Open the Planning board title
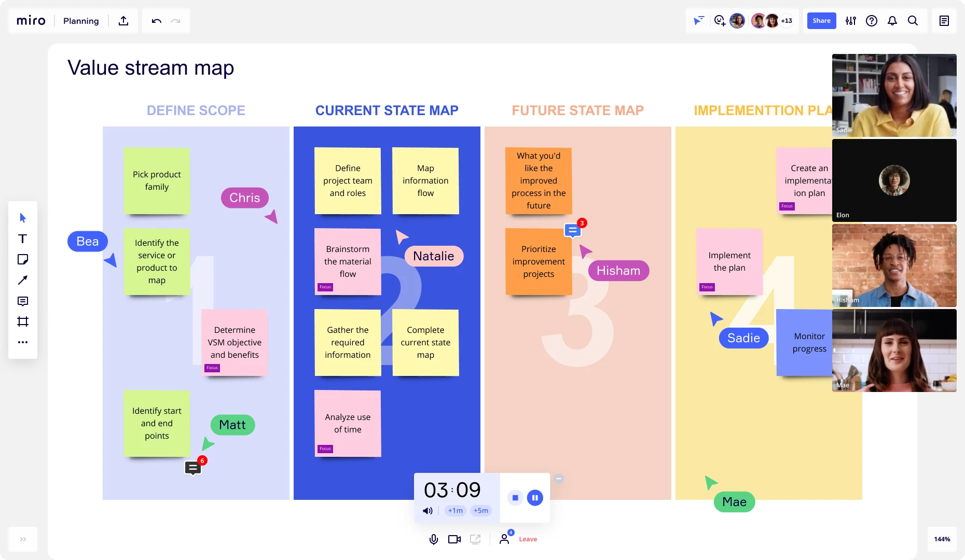Screen dimensions: 965x560 [x=81, y=21]
